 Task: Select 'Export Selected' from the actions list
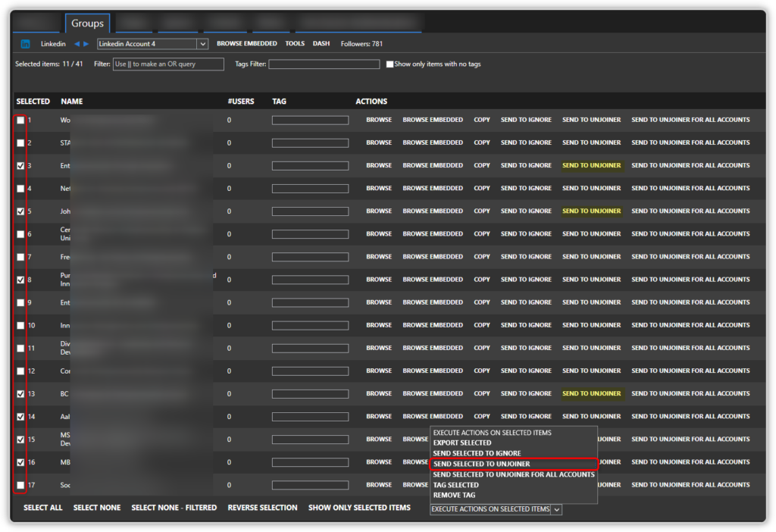[x=462, y=443]
